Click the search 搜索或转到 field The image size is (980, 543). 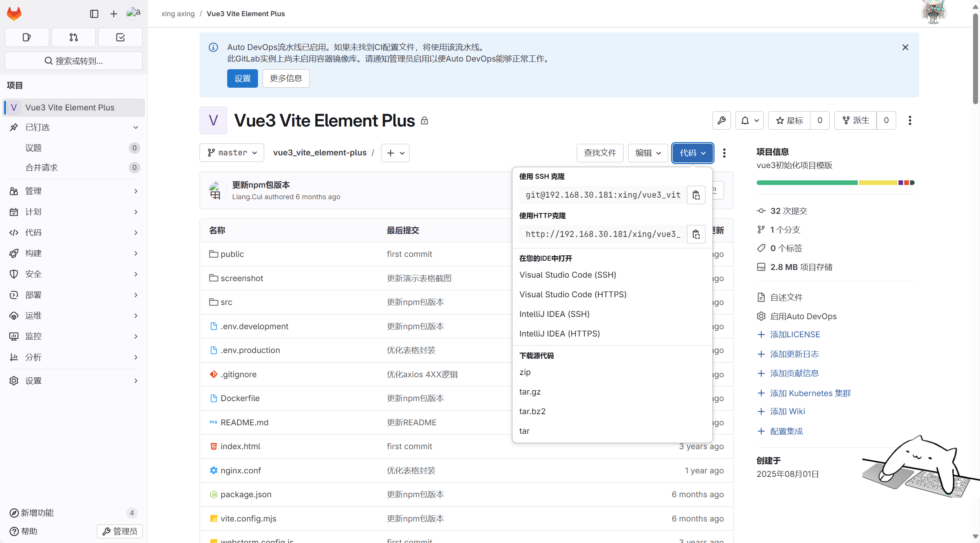[74, 61]
